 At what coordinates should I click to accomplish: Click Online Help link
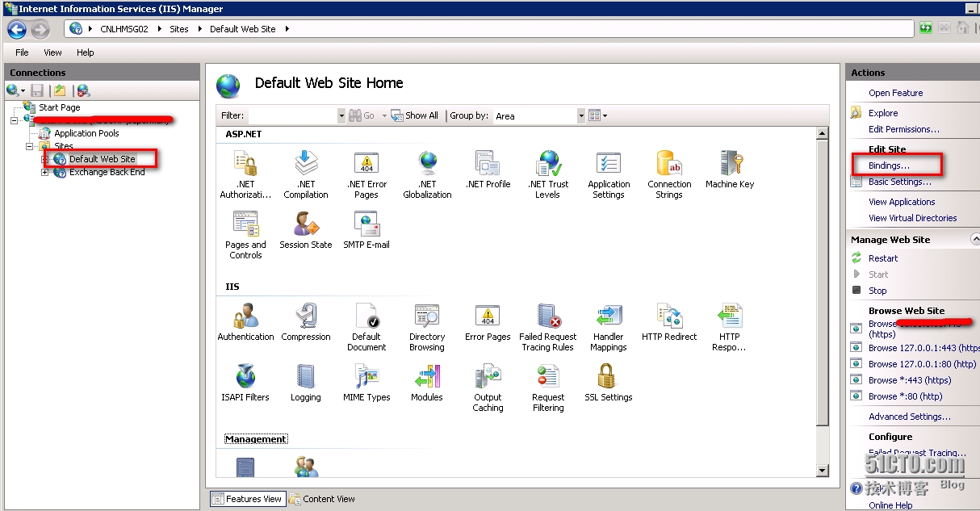coord(890,505)
